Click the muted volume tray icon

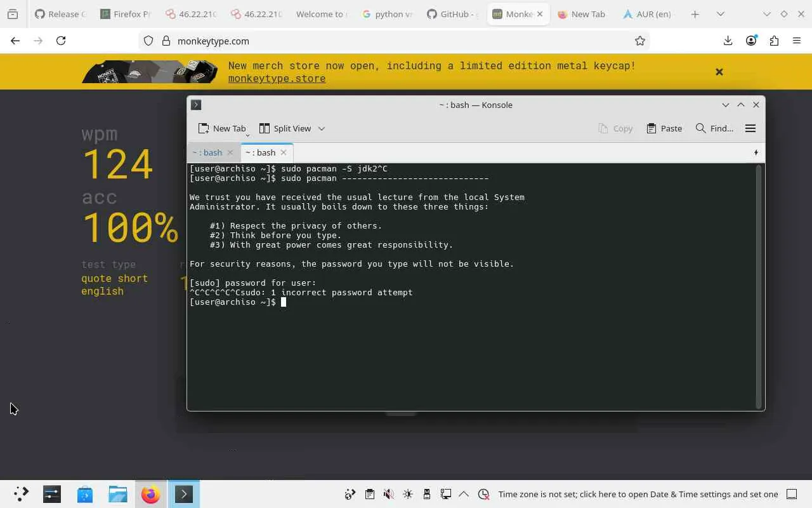tap(388, 494)
